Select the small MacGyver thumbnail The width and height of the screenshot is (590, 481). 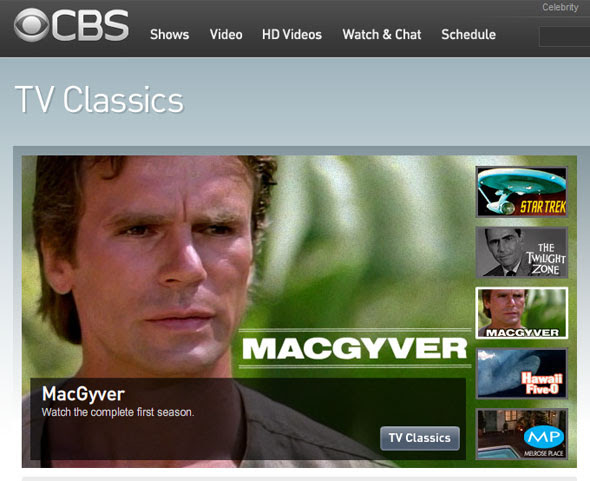pyautogui.click(x=522, y=313)
